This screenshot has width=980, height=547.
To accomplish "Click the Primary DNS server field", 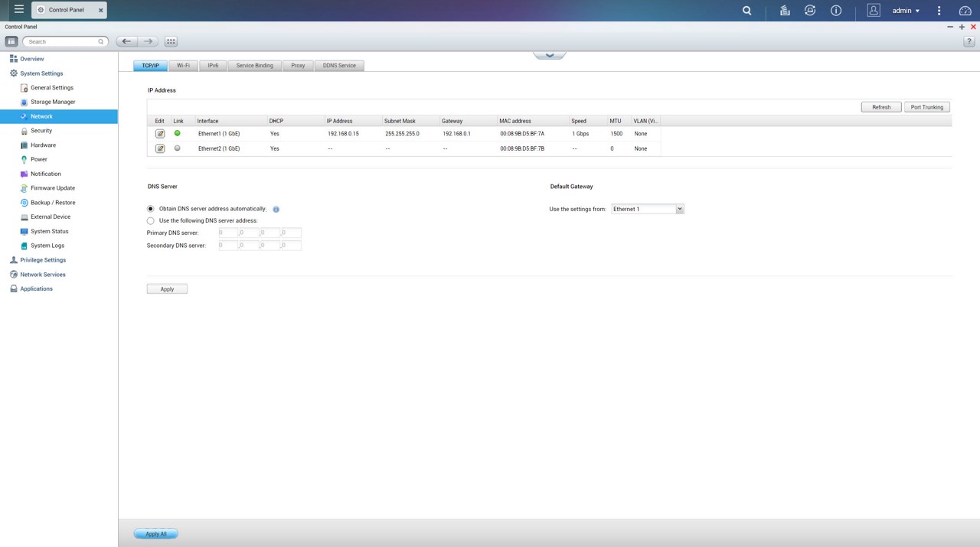I will click(x=260, y=233).
